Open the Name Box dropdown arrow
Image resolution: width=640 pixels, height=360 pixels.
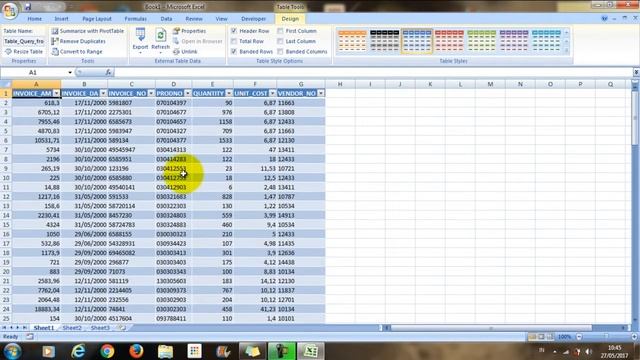(x=70, y=72)
